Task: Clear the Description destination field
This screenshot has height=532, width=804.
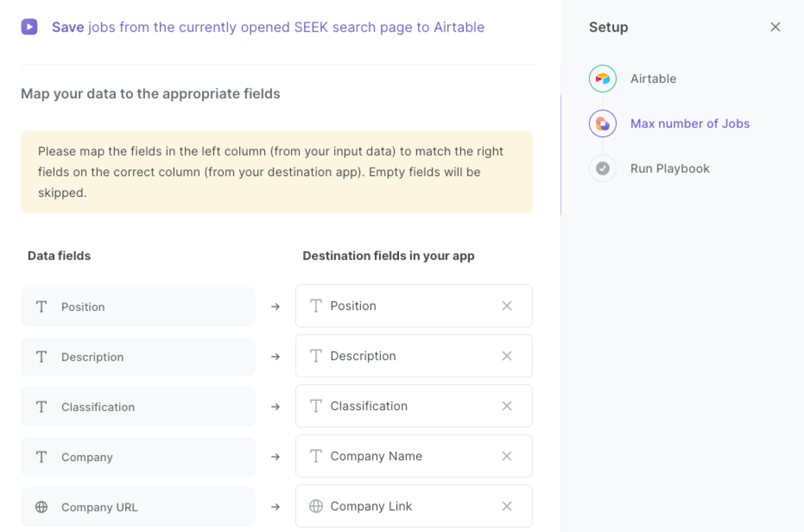Action: pos(507,356)
